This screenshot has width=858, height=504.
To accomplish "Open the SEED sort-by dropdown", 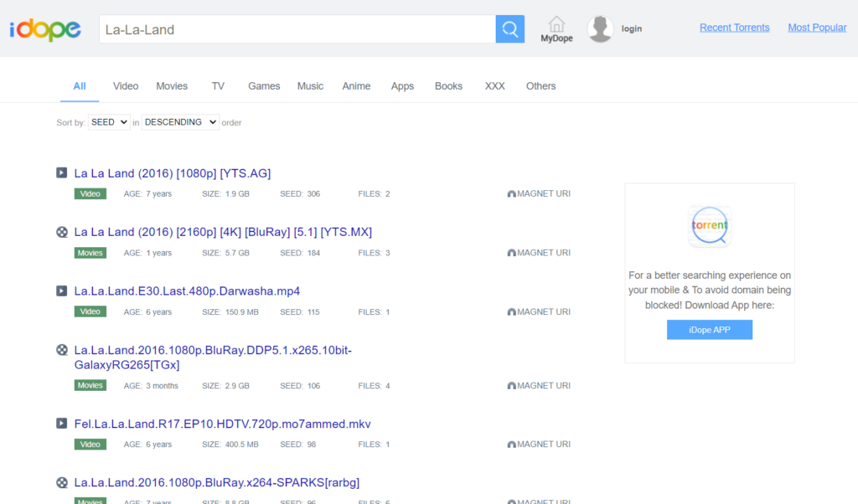I will coord(109,122).
